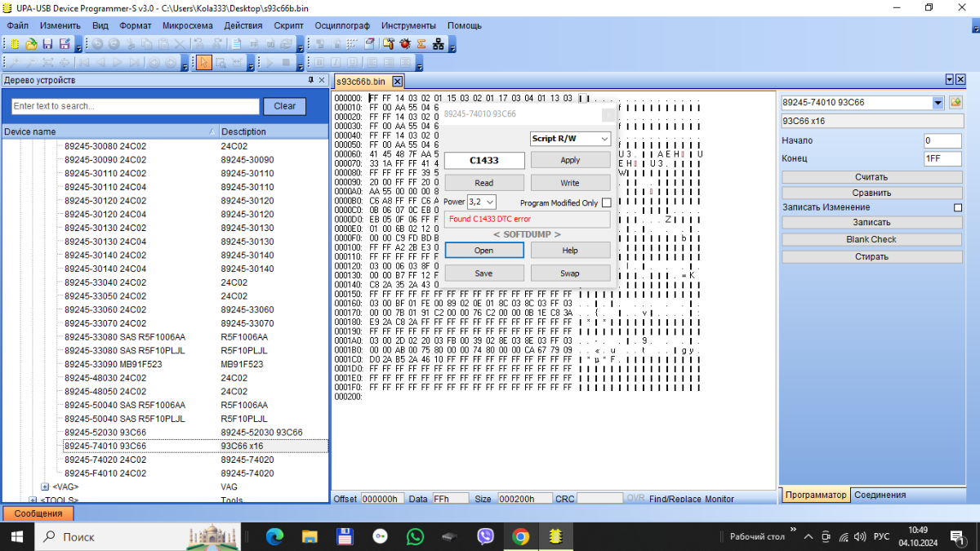Open the Power 3,2 voltage dropdown
Screen dimensions: 980x551
pos(481,202)
